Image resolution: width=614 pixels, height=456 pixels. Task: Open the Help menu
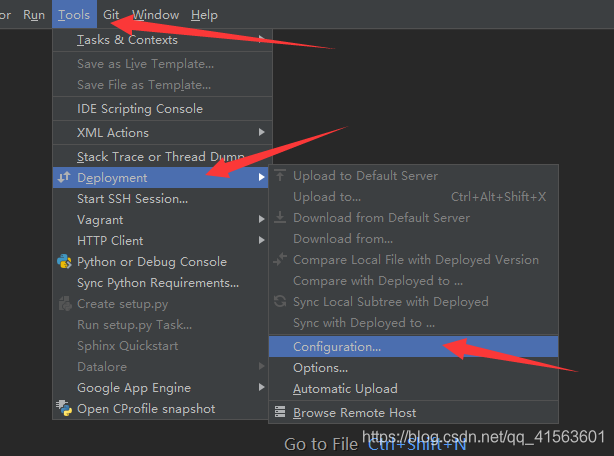[x=204, y=15]
